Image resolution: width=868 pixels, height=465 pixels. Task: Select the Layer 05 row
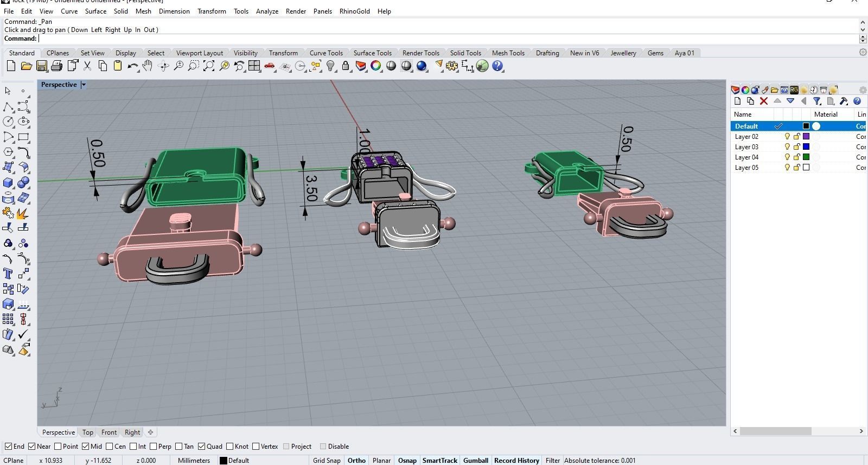[x=799, y=168]
